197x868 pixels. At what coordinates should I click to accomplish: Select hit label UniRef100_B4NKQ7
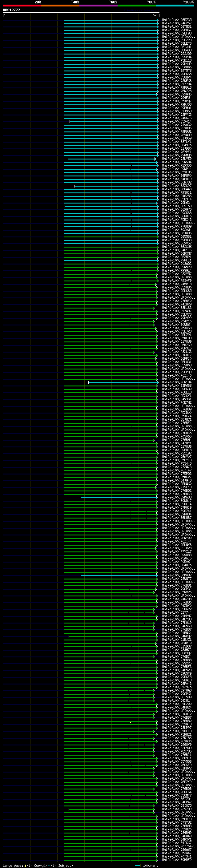[x=177, y=636]
